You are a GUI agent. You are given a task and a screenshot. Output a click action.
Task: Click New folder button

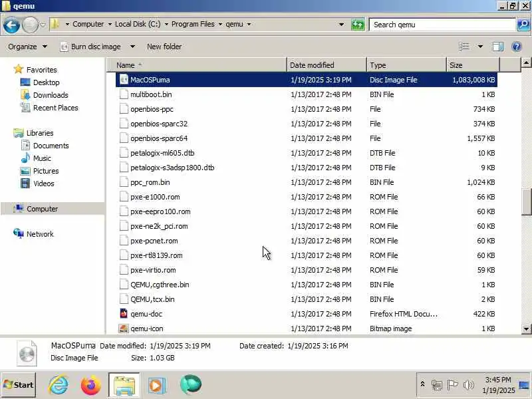coord(164,47)
